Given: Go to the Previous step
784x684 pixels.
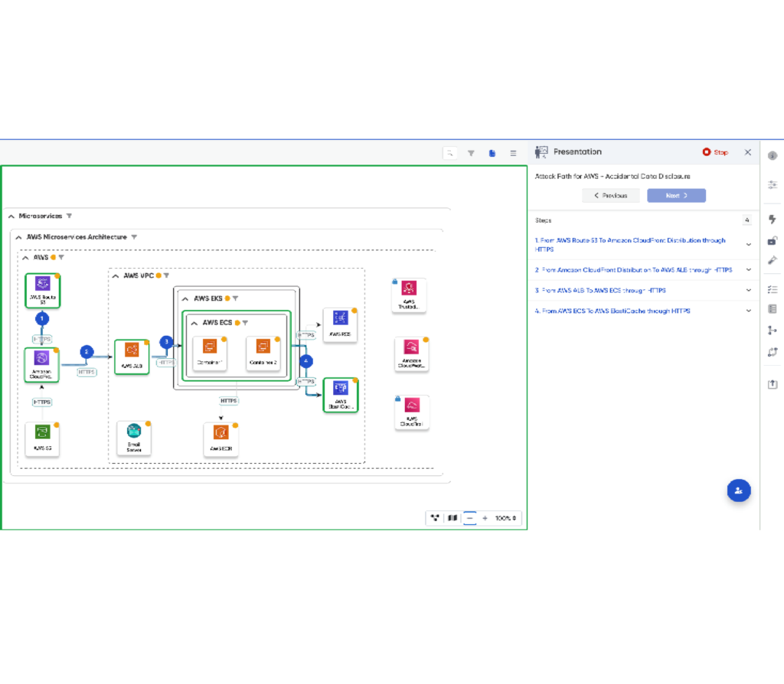Looking at the screenshot, I should [x=610, y=195].
